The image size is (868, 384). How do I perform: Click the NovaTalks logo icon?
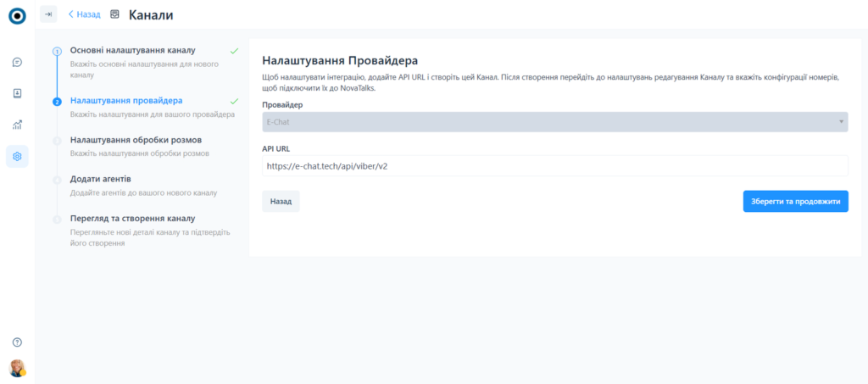click(17, 15)
